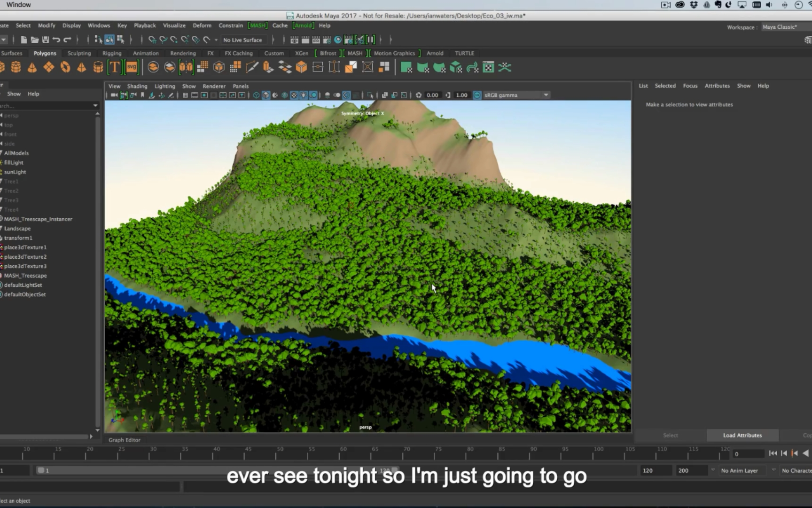Click the polygon Type text tool icon

click(114, 67)
